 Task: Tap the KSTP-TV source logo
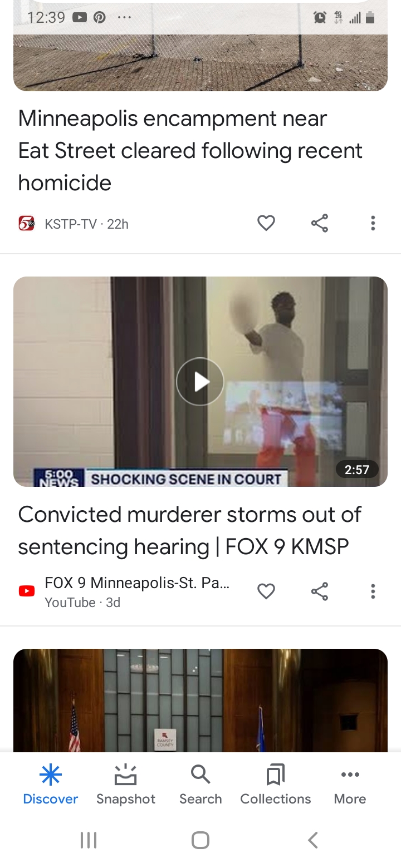(x=26, y=224)
